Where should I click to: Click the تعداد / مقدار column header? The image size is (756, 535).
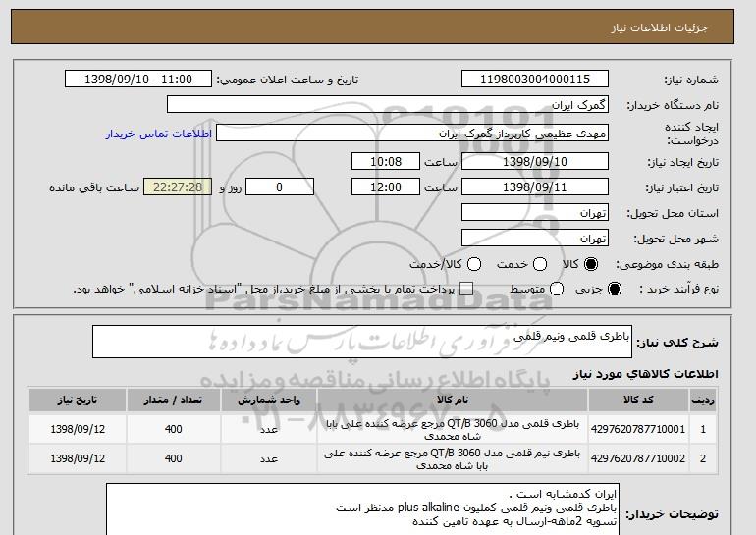point(173,401)
